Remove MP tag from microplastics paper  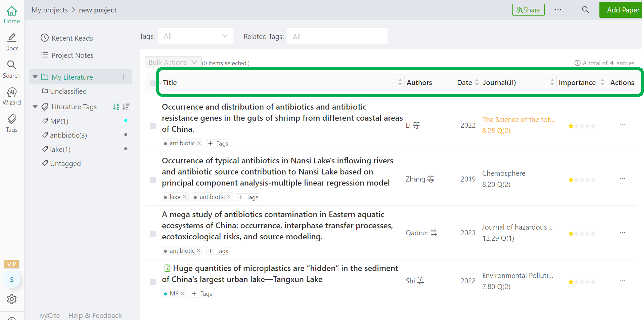182,293
